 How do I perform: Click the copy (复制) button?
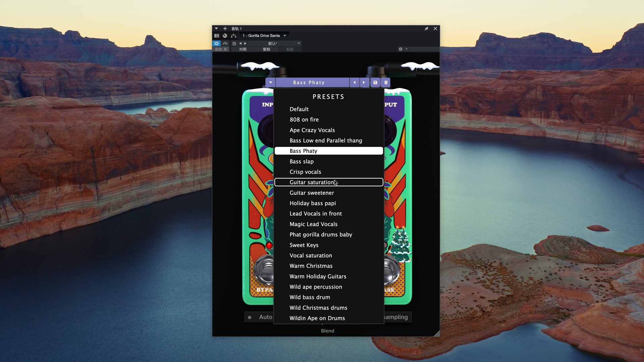[x=266, y=49]
